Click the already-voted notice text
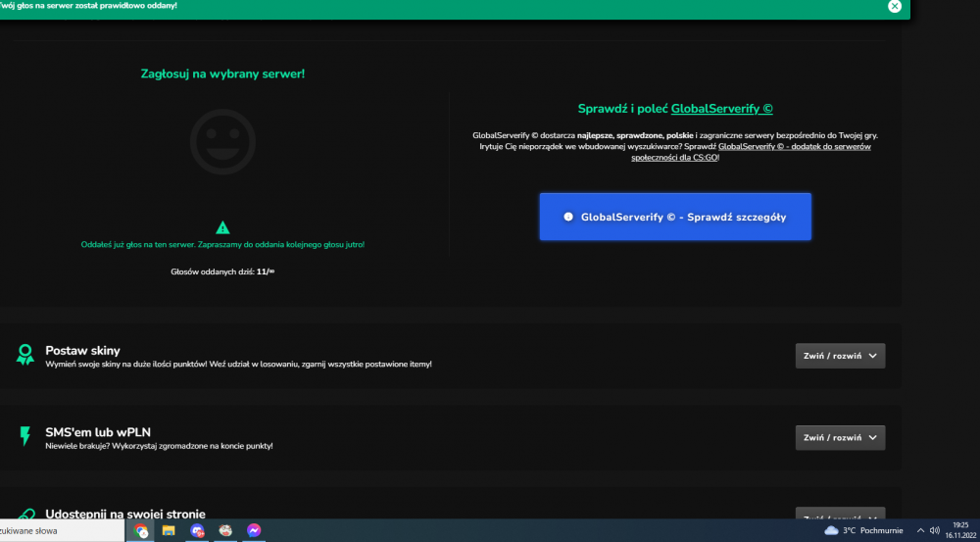The width and height of the screenshot is (980, 542). [x=222, y=244]
